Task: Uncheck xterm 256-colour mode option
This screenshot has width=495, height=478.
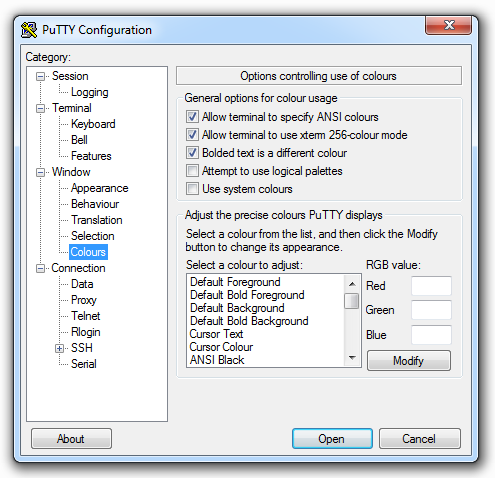Action: 192,135
